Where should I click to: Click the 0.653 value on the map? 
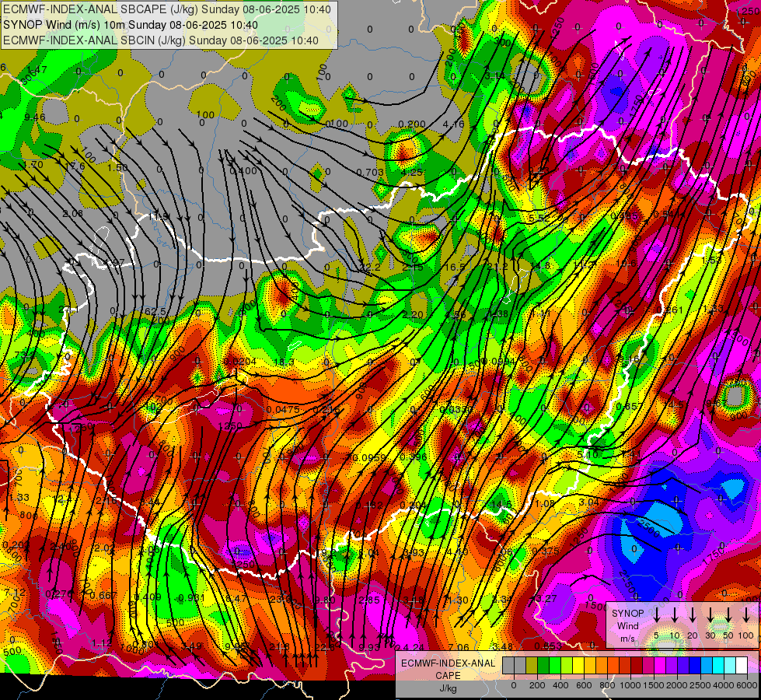tap(548, 646)
